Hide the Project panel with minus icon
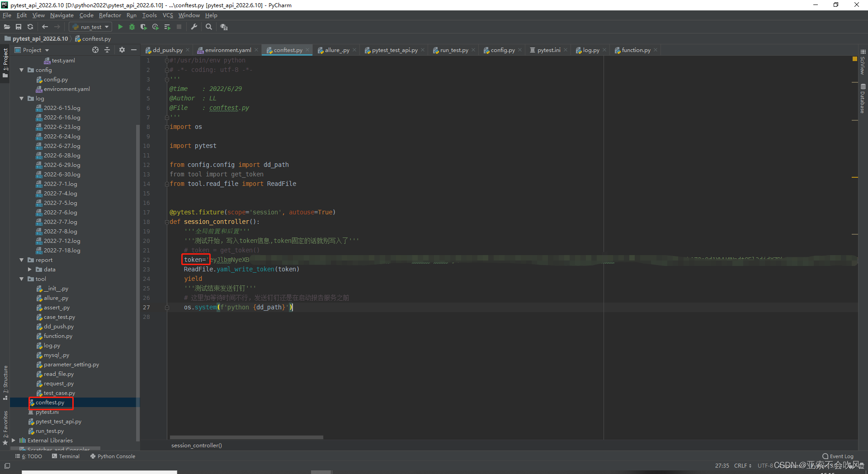868x474 pixels. [x=134, y=50]
